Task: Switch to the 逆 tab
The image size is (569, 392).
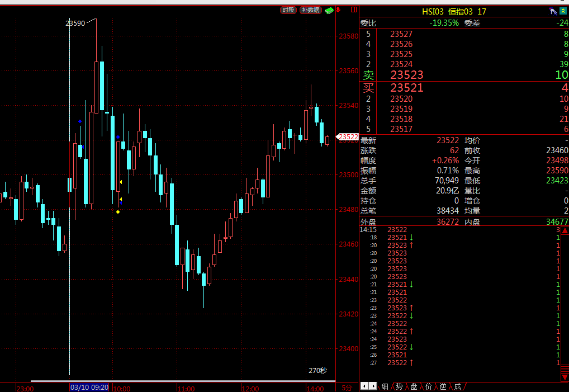Action: click(x=443, y=386)
